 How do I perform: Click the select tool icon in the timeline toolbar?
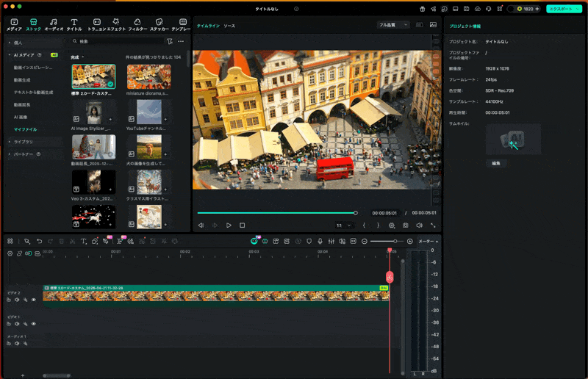click(x=26, y=241)
